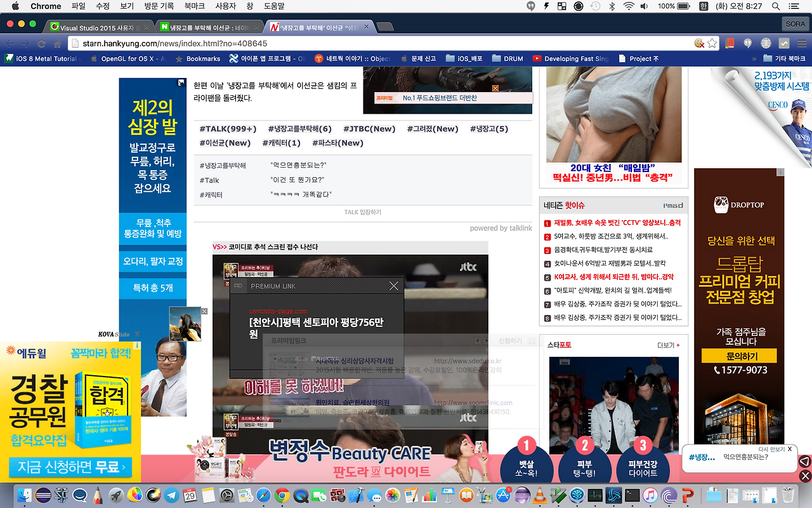
Task: Click the #이선균(New) hashtag
Action: 225,143
